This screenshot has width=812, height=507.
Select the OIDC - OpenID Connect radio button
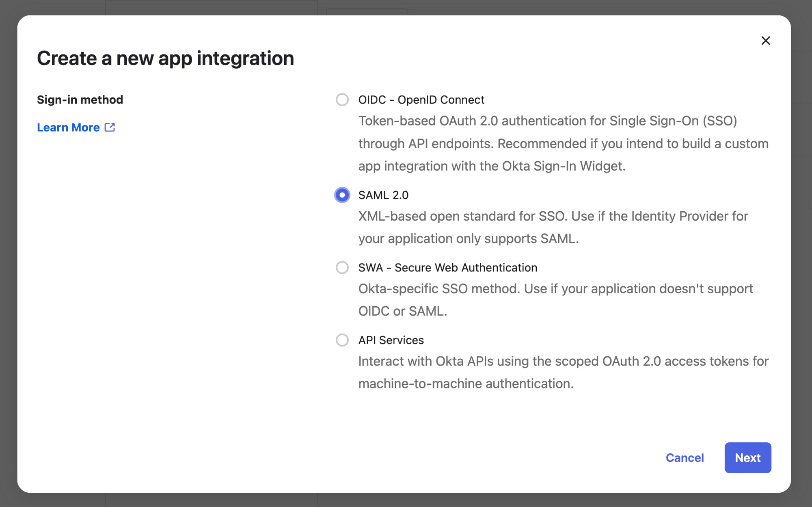(342, 100)
